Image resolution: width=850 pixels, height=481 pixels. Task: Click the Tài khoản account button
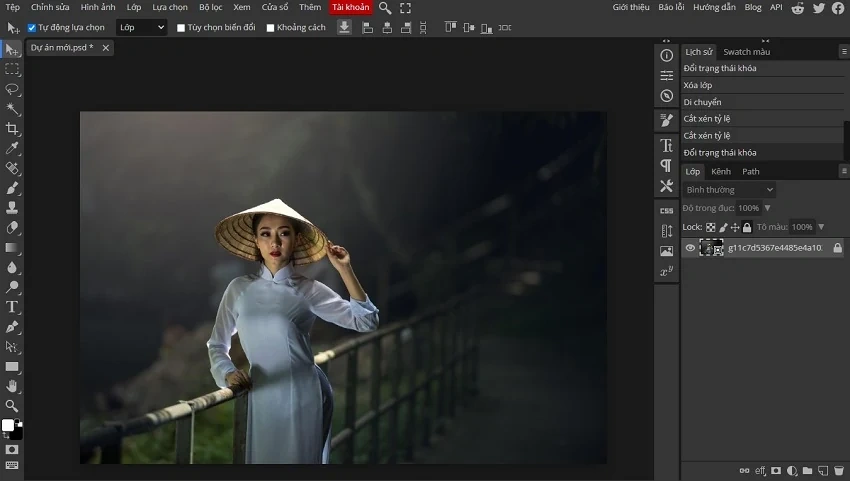tap(350, 8)
